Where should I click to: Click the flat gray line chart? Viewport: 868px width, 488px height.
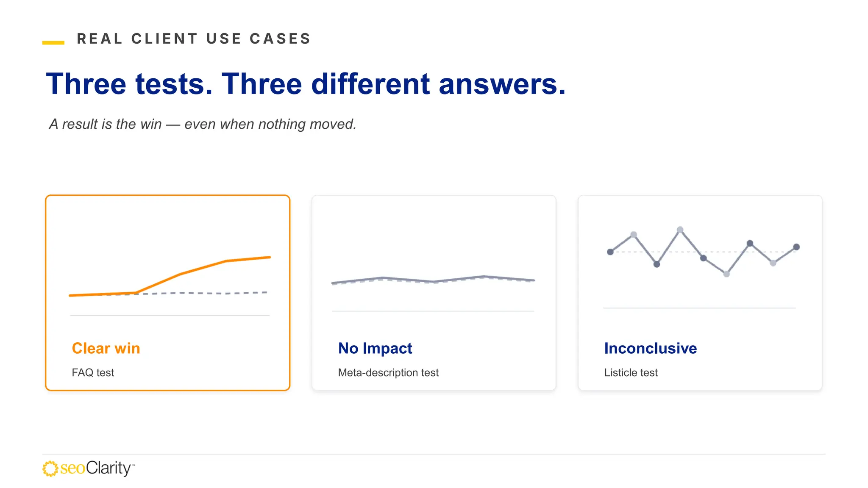(433, 280)
